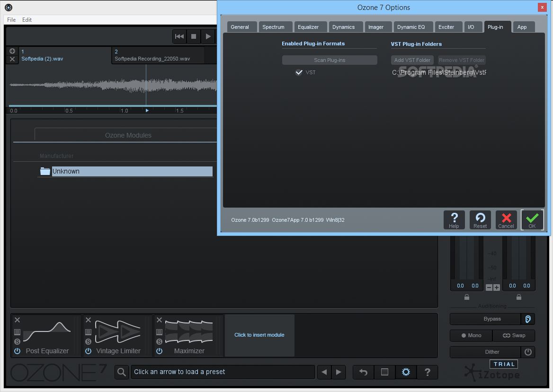Viewport: 553px width, 392px height.
Task: Open Vintage Limiter preset list icon
Action: coord(88,332)
